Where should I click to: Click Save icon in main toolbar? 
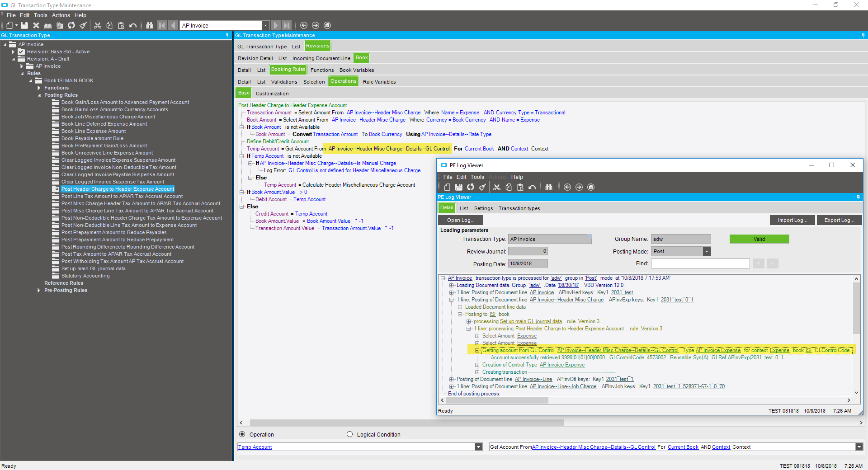point(24,25)
